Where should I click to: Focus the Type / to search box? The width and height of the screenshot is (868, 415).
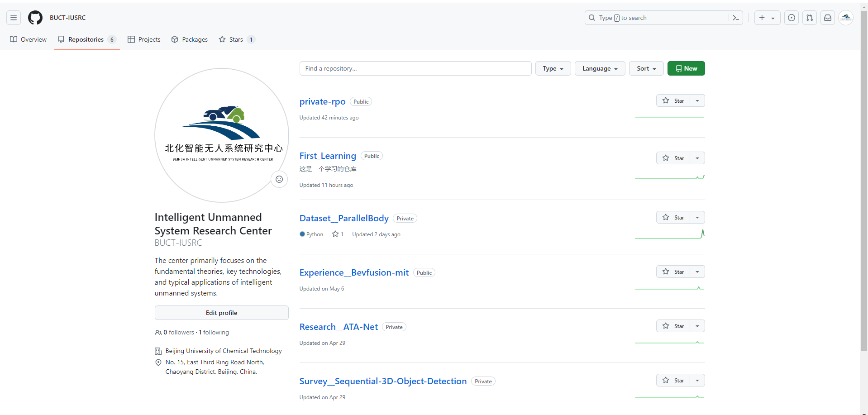point(657,18)
